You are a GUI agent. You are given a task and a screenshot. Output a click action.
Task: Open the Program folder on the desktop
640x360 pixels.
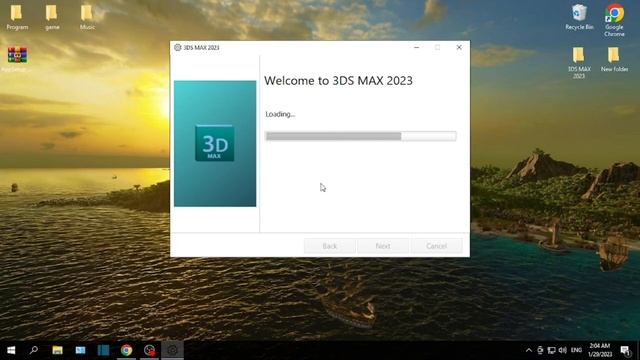point(17,17)
